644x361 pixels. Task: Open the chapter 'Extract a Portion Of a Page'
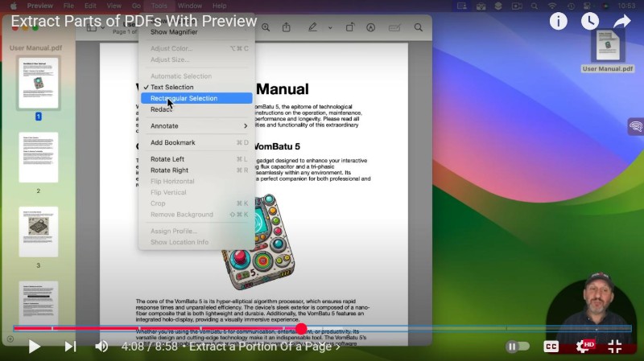pos(265,347)
